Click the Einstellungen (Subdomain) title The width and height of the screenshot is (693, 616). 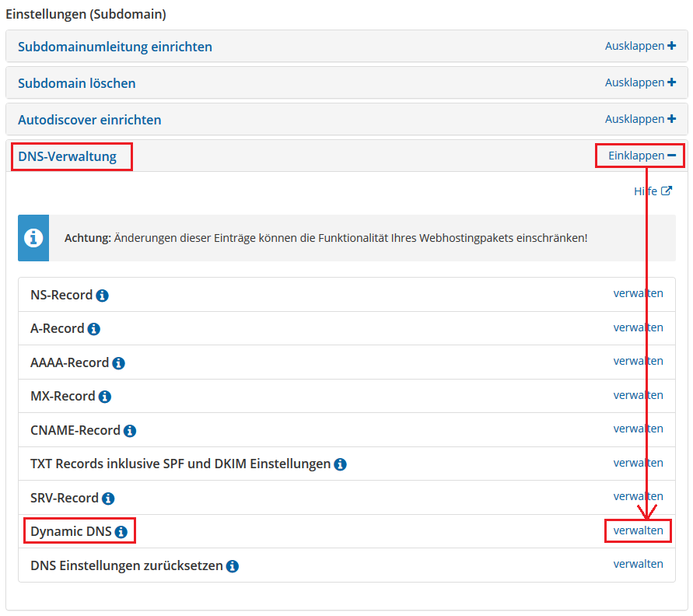coord(86,14)
